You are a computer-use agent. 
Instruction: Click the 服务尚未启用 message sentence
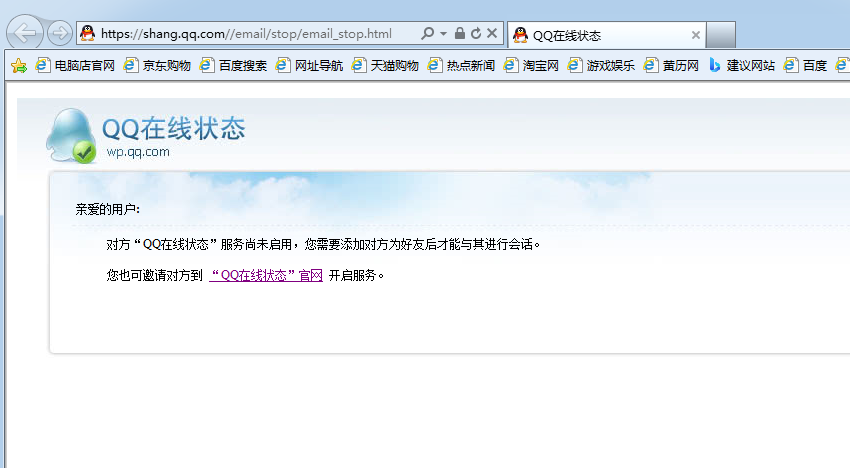click(x=324, y=245)
